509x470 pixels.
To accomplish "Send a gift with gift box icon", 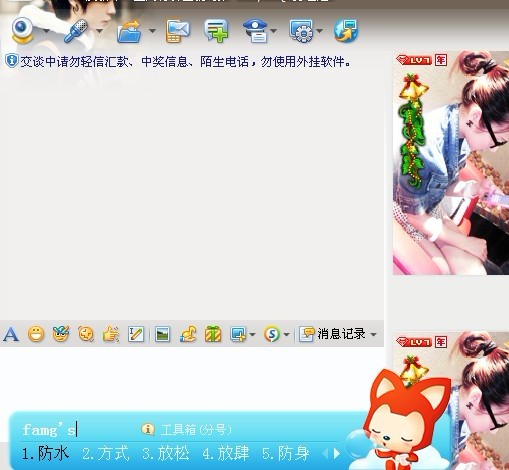I will (x=213, y=334).
